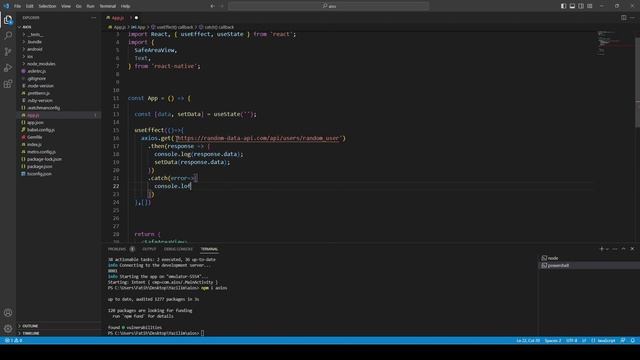Click the New Terminal plus icon

click(x=601, y=249)
